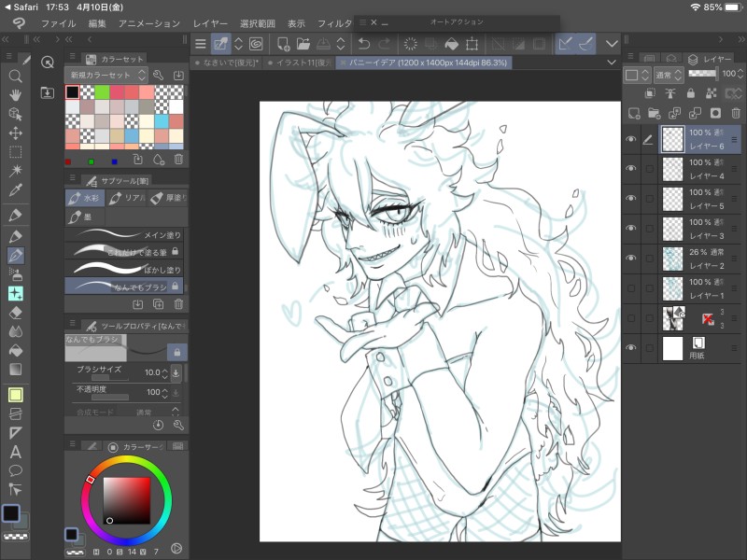Expand the command bar chevron
Viewport: 747px width, 560px height.
(x=612, y=44)
